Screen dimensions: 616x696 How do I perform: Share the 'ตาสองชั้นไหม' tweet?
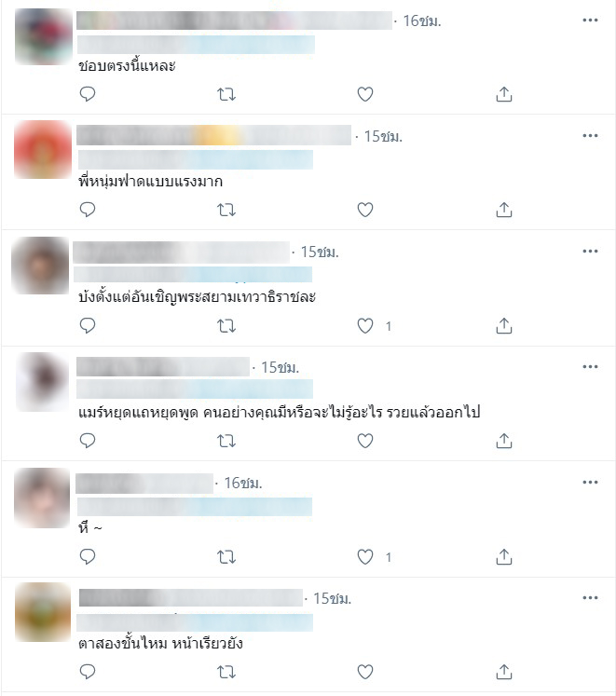(x=504, y=672)
